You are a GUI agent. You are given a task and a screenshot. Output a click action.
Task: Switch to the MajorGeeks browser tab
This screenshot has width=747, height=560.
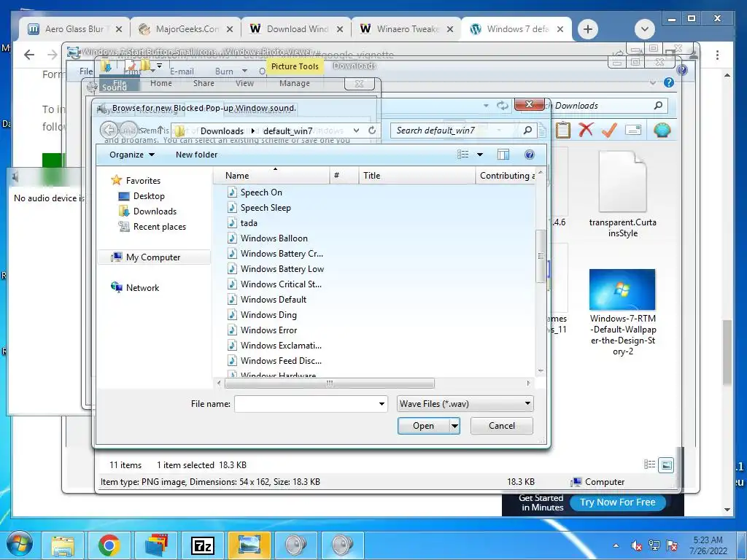click(x=186, y=29)
